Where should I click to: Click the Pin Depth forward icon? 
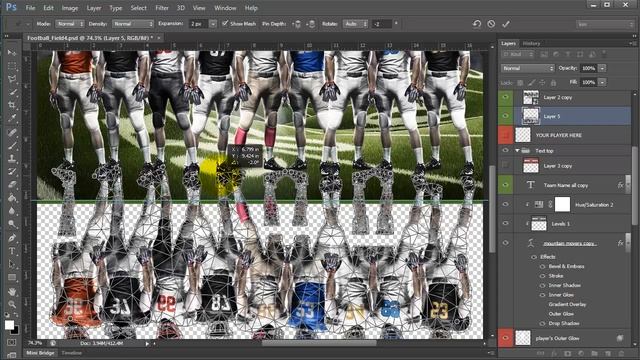tap(298, 24)
